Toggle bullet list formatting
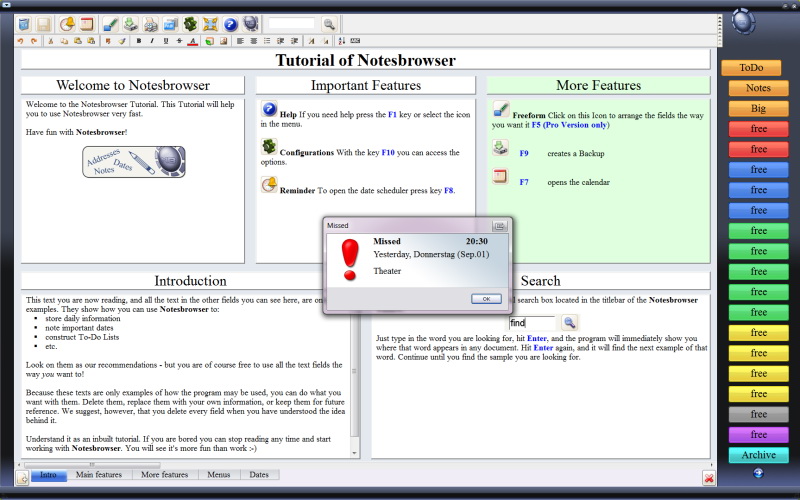800x500 pixels. click(x=267, y=41)
